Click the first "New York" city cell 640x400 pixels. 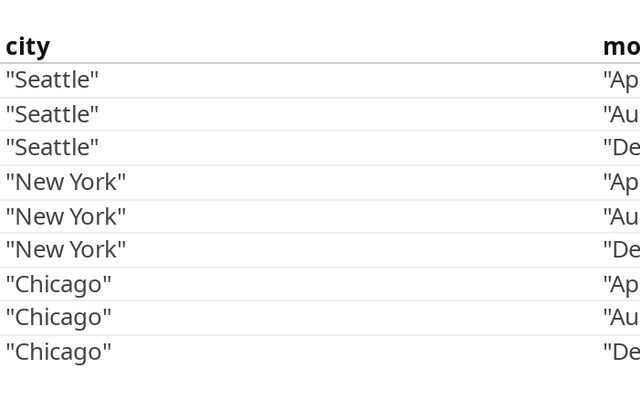click(x=66, y=182)
